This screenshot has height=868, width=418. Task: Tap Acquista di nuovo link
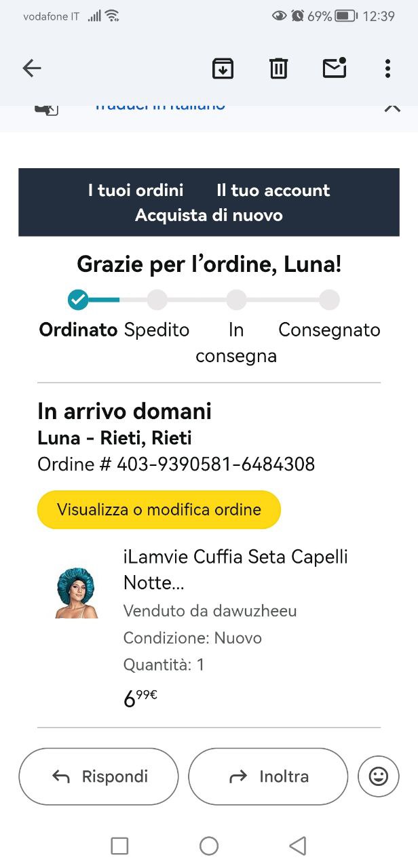(209, 216)
